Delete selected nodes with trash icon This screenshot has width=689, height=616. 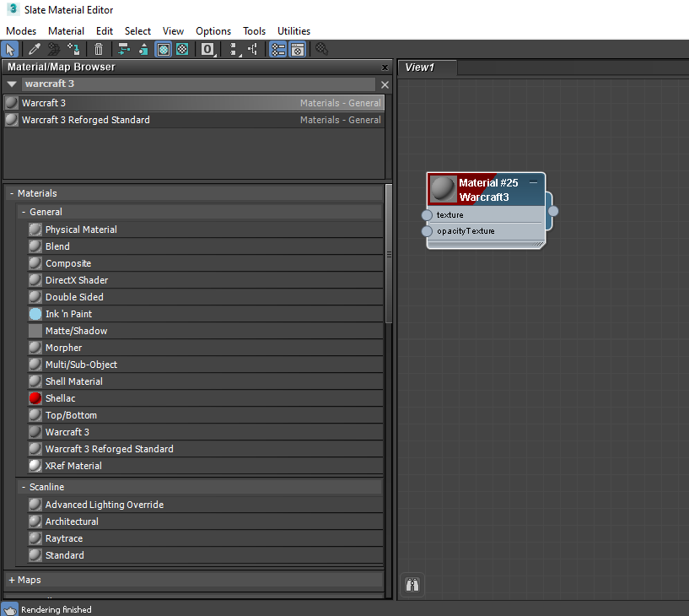[99, 49]
